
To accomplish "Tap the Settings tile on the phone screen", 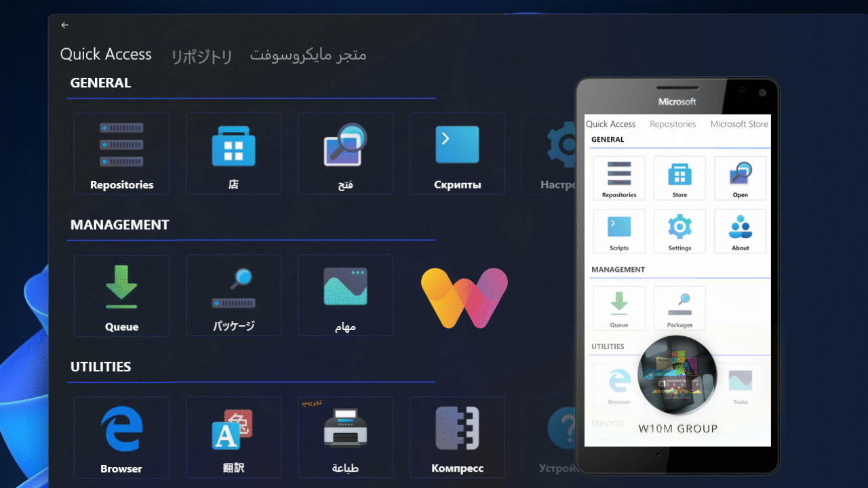I will click(679, 231).
